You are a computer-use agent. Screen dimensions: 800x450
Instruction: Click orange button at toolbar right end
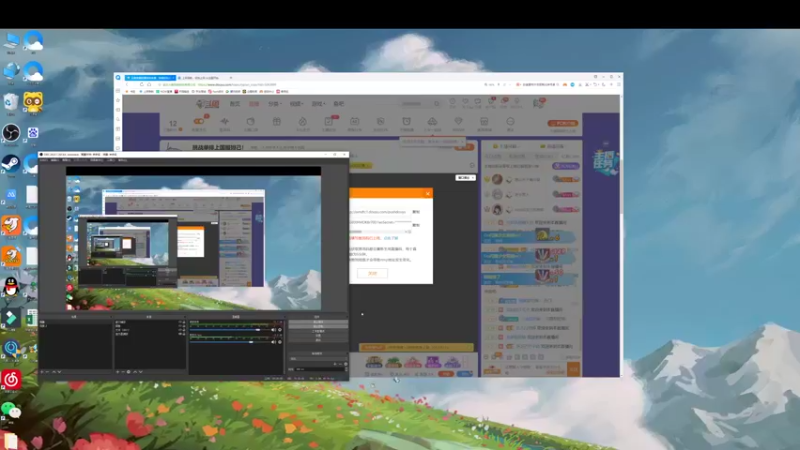coord(563,123)
